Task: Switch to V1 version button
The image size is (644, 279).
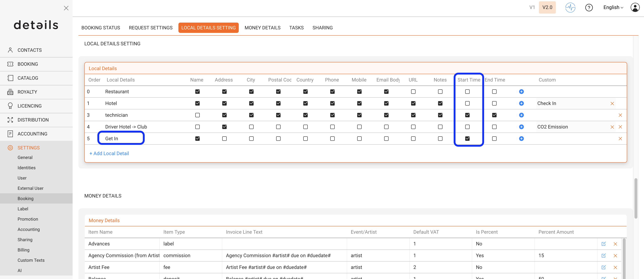Action: [532, 8]
